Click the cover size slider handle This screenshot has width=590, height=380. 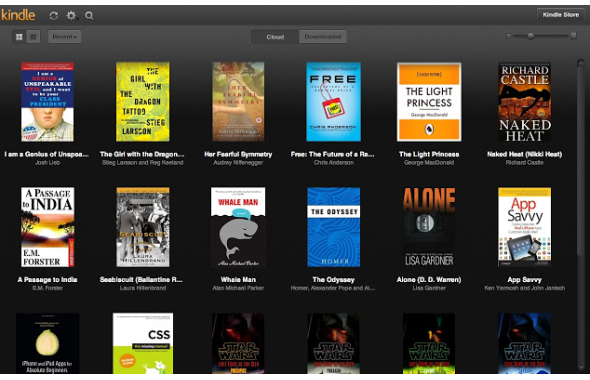point(530,36)
